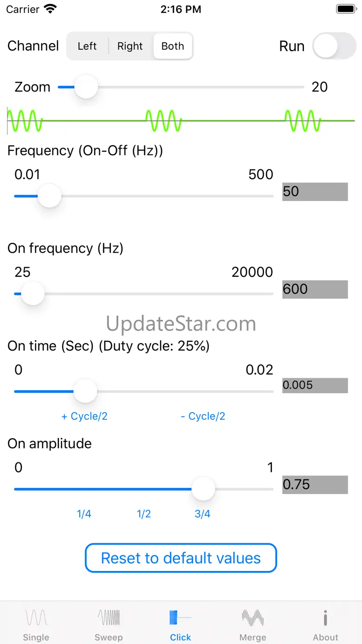362x644 pixels.
Task: Edit the On-Off frequency field showing 50
Action: 315,191
